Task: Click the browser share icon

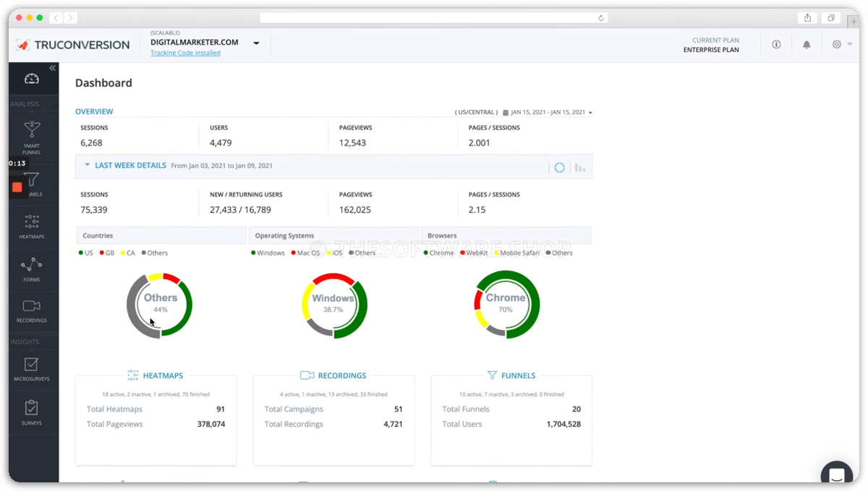Action: click(x=807, y=18)
